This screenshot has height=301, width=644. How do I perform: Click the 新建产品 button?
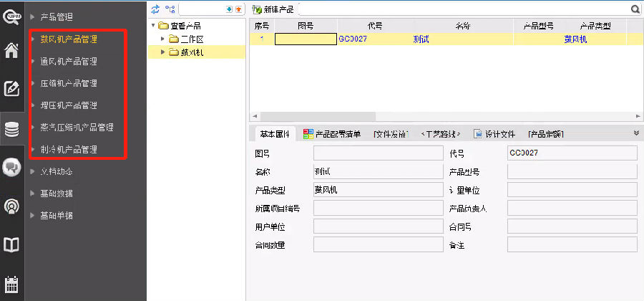(x=273, y=9)
